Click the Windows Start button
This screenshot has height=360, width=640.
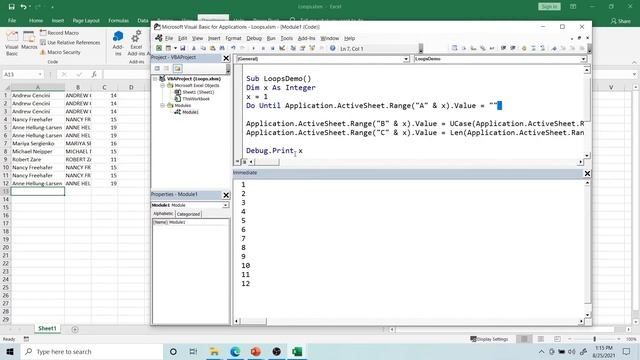point(10,351)
